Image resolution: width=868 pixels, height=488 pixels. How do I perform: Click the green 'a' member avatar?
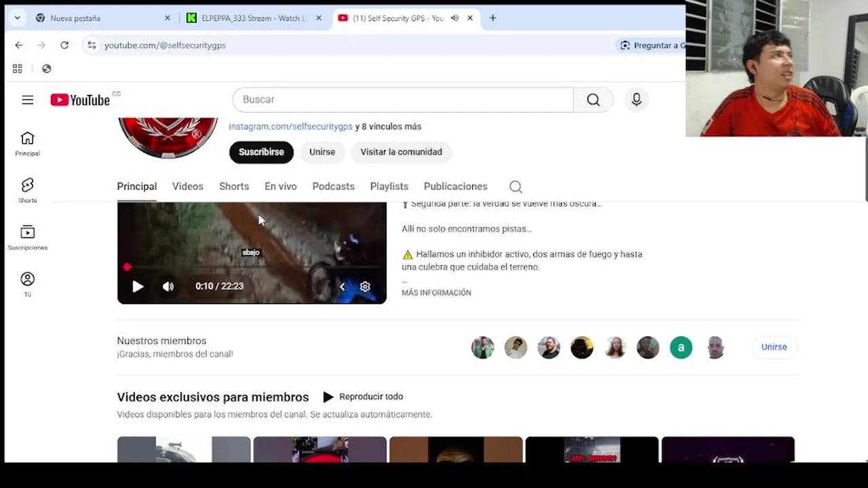pyautogui.click(x=681, y=348)
